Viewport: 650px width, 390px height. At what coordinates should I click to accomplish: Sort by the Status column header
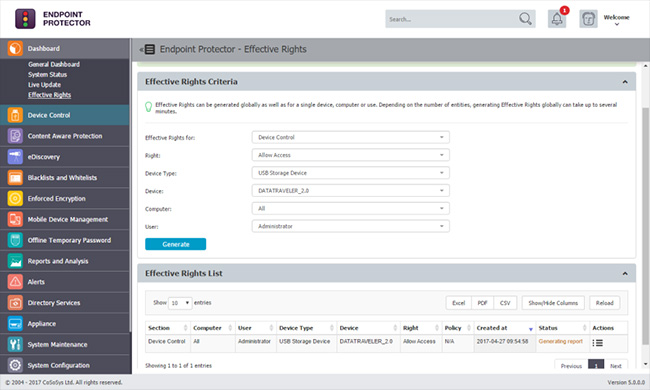click(563, 328)
